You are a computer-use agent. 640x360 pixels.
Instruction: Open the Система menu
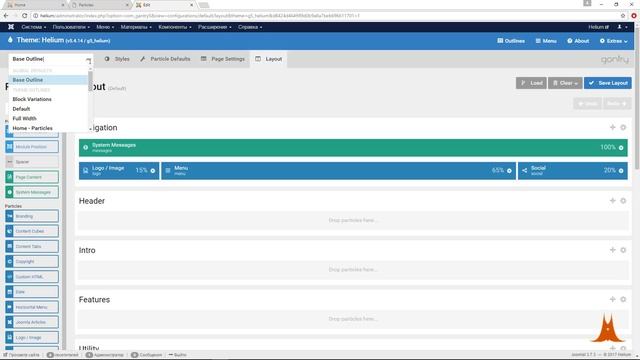[x=33, y=27]
